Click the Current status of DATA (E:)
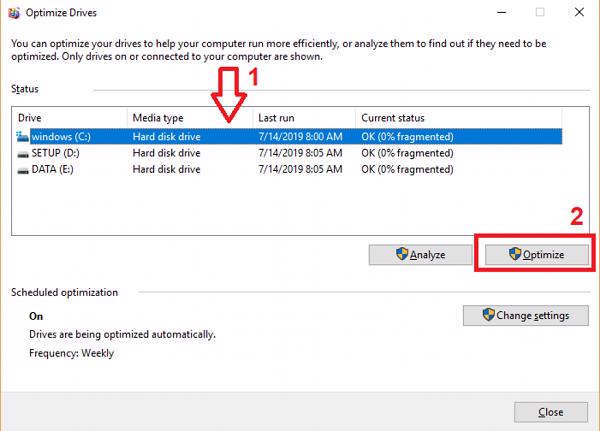The height and width of the screenshot is (431, 600). pos(407,170)
